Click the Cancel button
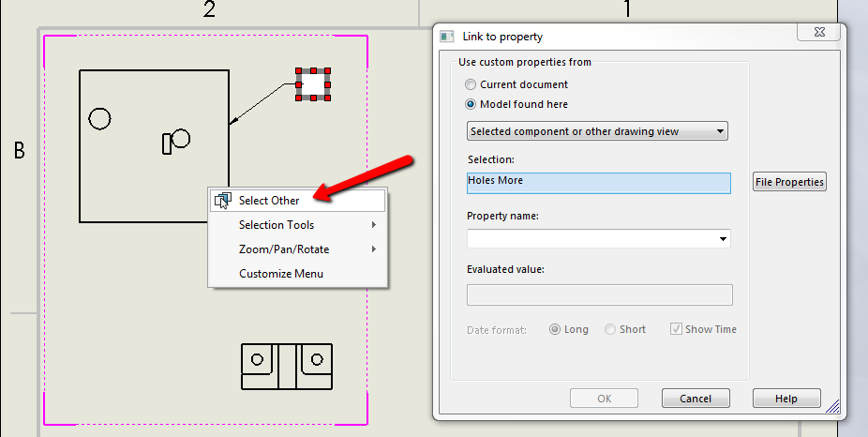The height and width of the screenshot is (437, 868). tap(696, 399)
